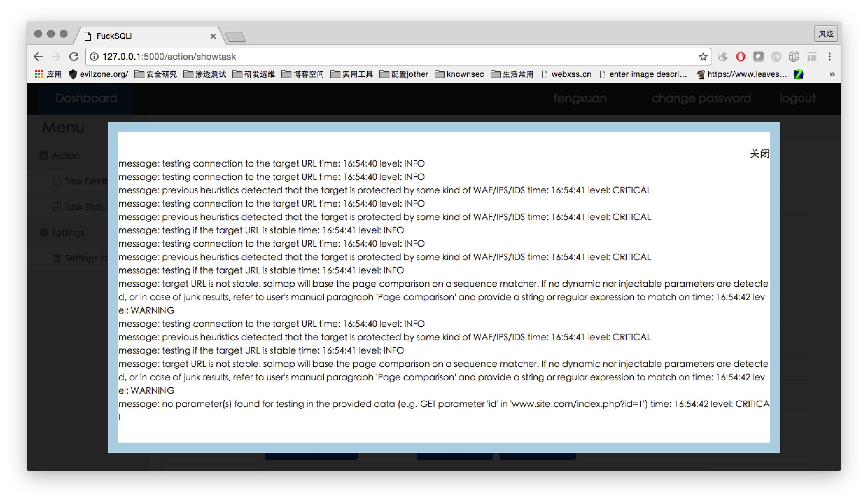The height and width of the screenshot is (503, 868).
Task: Click the 风炫 profile button
Action: click(x=825, y=34)
